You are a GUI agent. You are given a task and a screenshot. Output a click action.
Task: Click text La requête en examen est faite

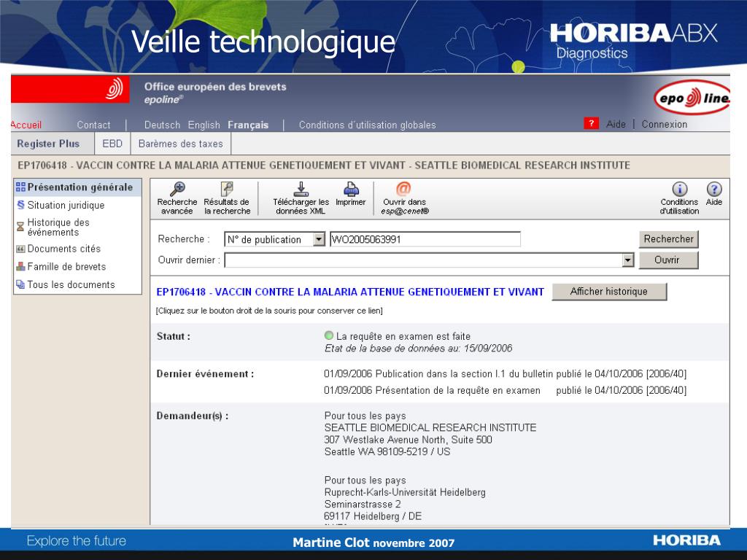(x=403, y=336)
